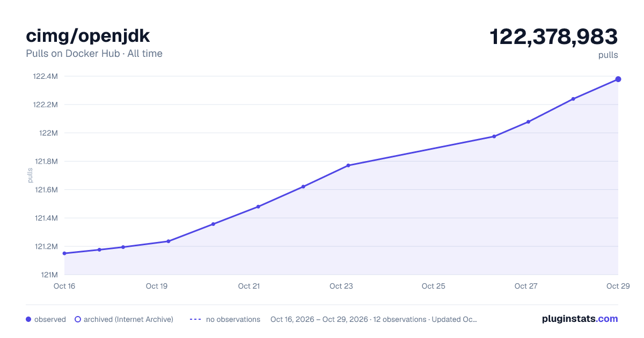Click the 122M y-axis label
The height and width of the screenshot is (338, 644).
click(x=48, y=133)
